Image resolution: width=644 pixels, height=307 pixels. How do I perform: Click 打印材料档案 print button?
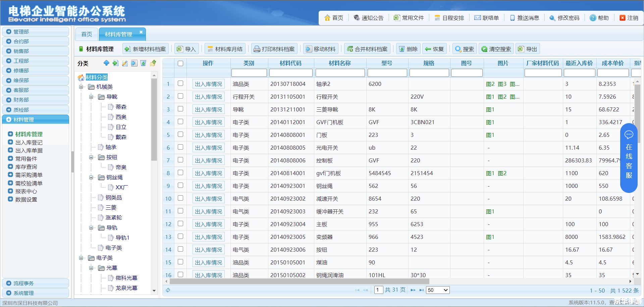click(274, 49)
